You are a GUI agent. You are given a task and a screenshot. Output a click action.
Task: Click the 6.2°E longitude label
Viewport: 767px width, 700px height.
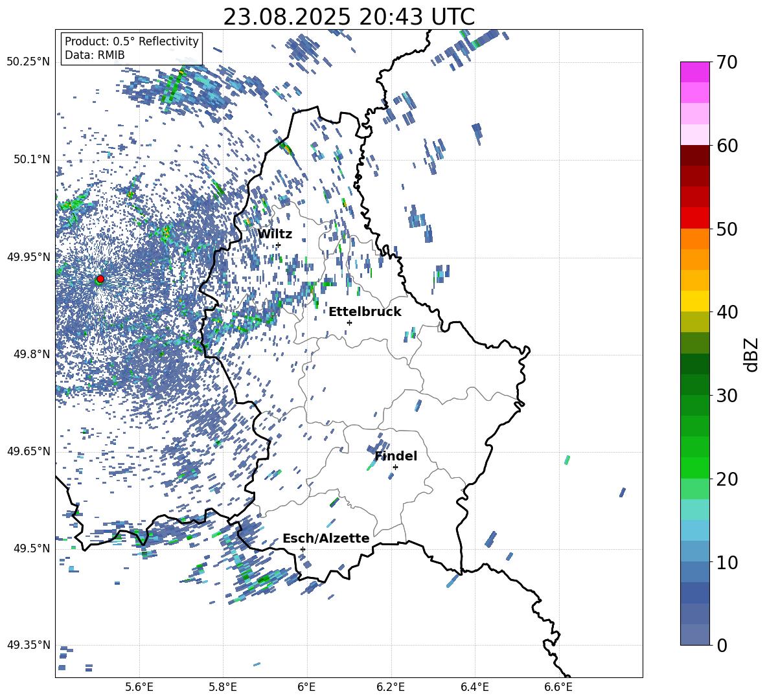tap(391, 687)
